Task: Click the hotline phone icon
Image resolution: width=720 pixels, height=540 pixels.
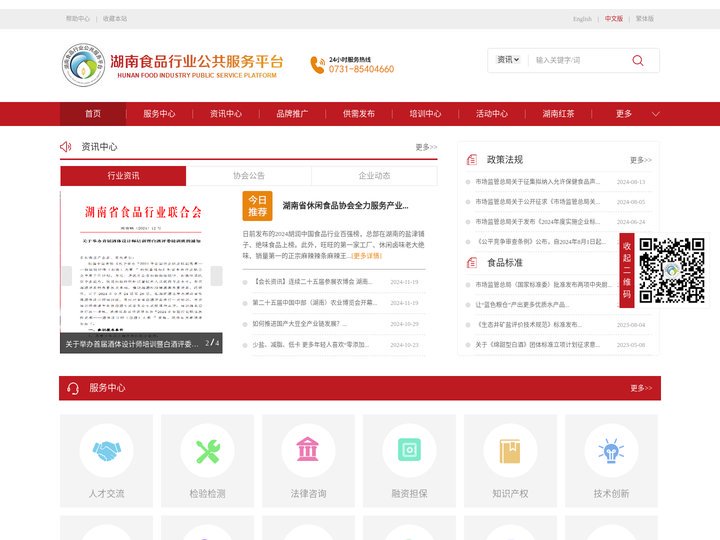Action: click(x=317, y=65)
